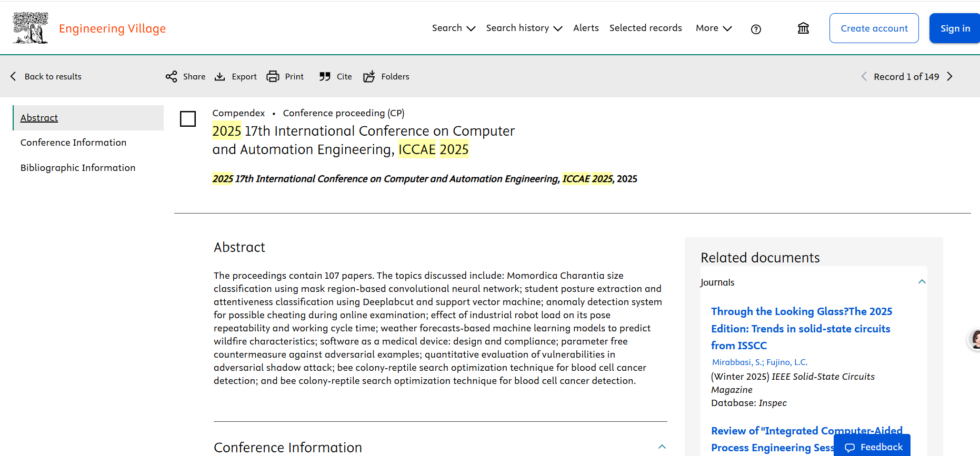The image size is (980, 456).
Task: Click the Sign in button
Action: click(955, 28)
